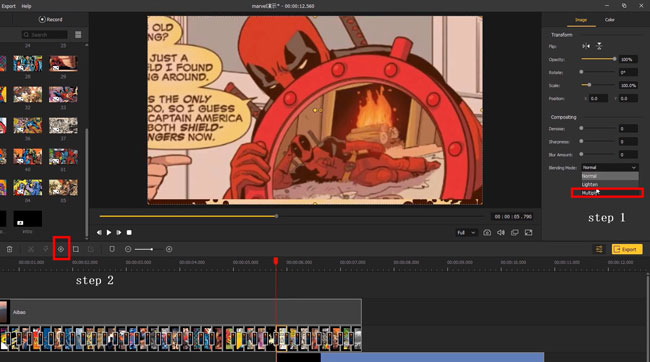Click the media library vertical scrollbar
Viewport: 650px width, 362px height.
click(87, 182)
